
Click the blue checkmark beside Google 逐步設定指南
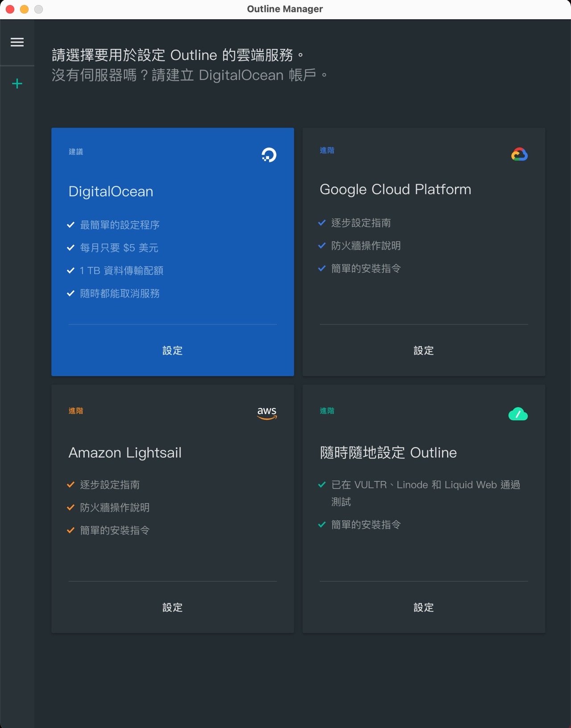click(322, 223)
